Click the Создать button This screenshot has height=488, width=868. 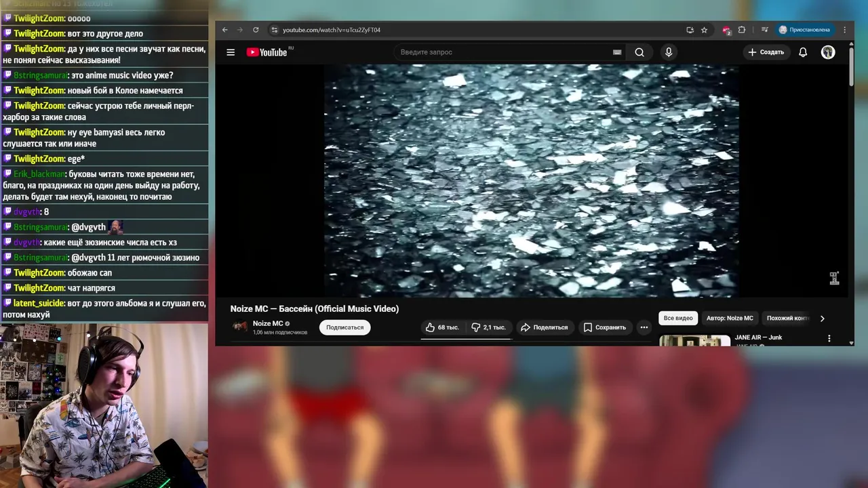[766, 52]
